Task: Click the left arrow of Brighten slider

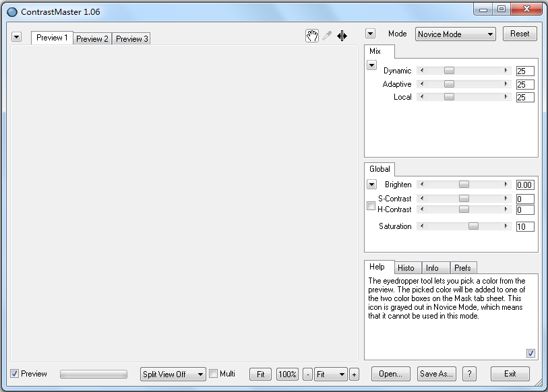Action: click(422, 185)
